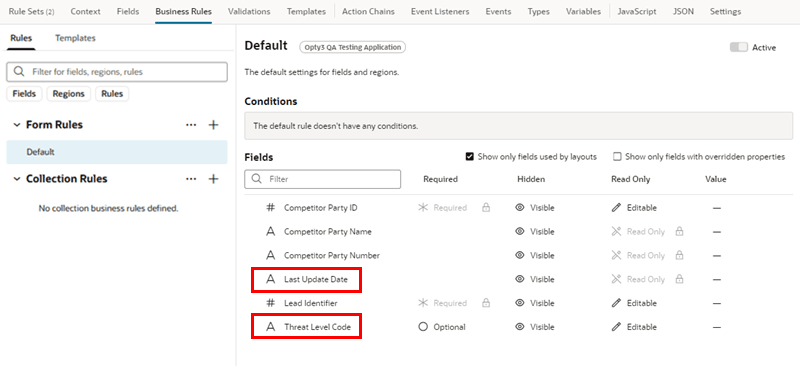Select the Default form rule

coord(117,152)
